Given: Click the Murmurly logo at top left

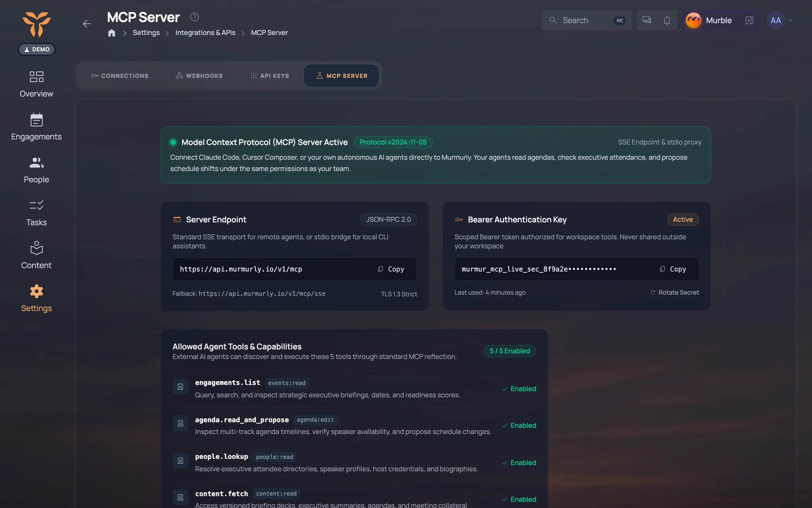Looking at the screenshot, I should (x=37, y=24).
